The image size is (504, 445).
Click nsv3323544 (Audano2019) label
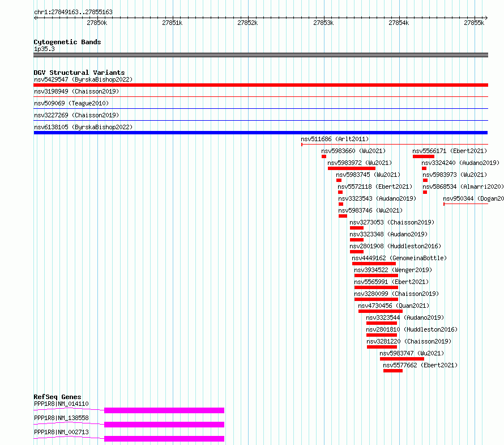pyautogui.click(x=405, y=317)
